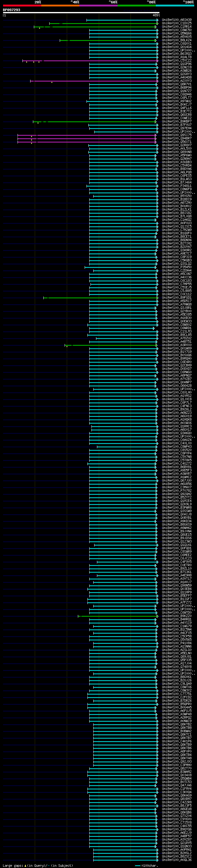Click the green alignment bar for B9KZZ0
This screenshot has width=197, height=868.
coord(118,616)
